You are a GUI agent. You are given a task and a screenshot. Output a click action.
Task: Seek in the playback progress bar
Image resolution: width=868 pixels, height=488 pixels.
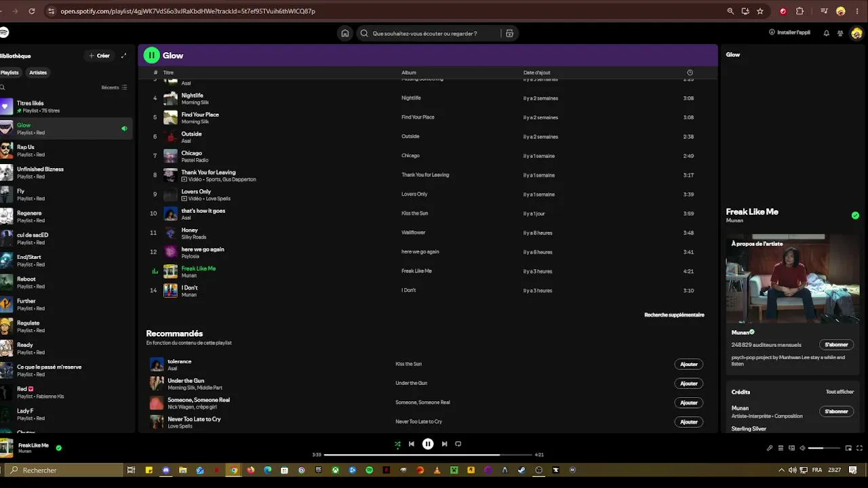pos(428,455)
